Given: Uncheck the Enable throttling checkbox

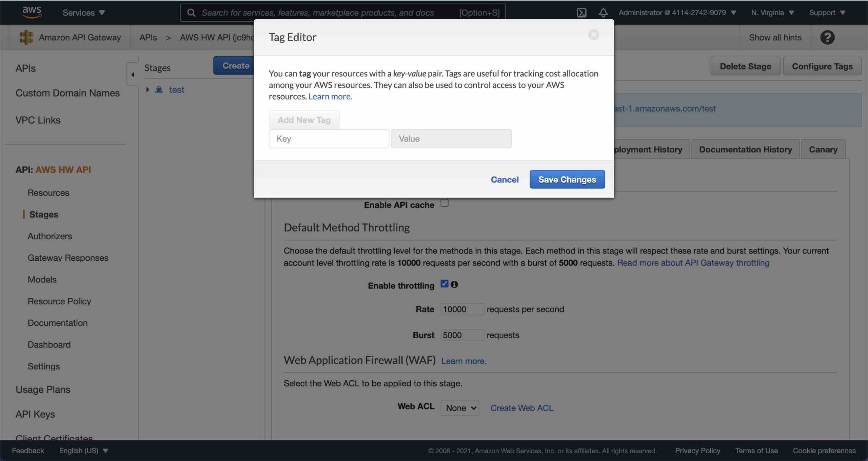Looking at the screenshot, I should [444, 283].
